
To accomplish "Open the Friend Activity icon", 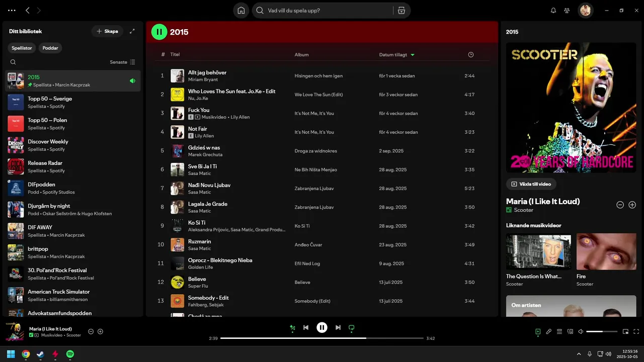I will 567,10.
